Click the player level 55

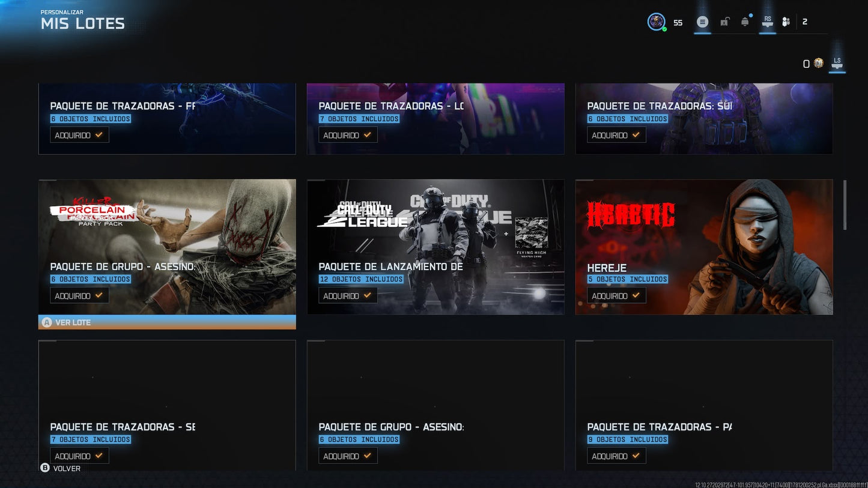point(678,23)
